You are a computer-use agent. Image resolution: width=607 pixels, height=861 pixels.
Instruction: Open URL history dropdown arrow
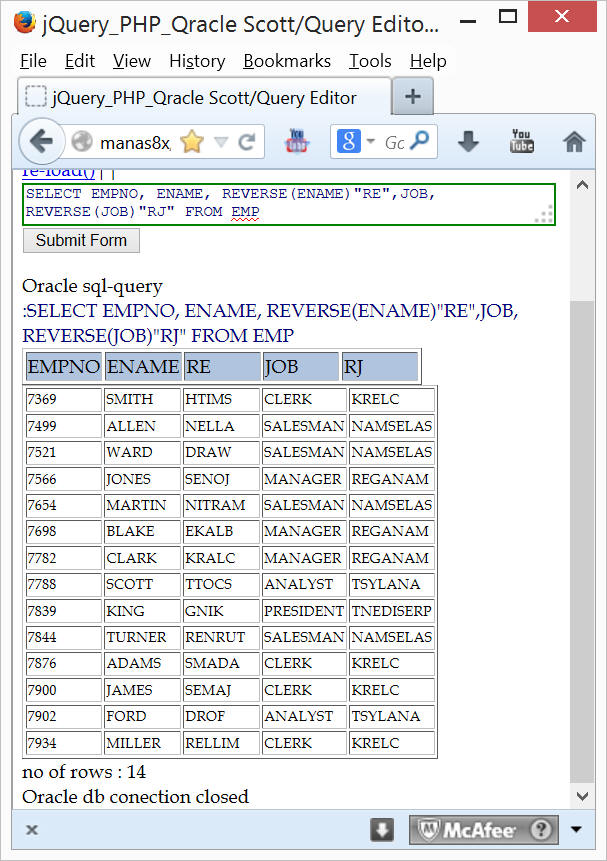(x=221, y=143)
